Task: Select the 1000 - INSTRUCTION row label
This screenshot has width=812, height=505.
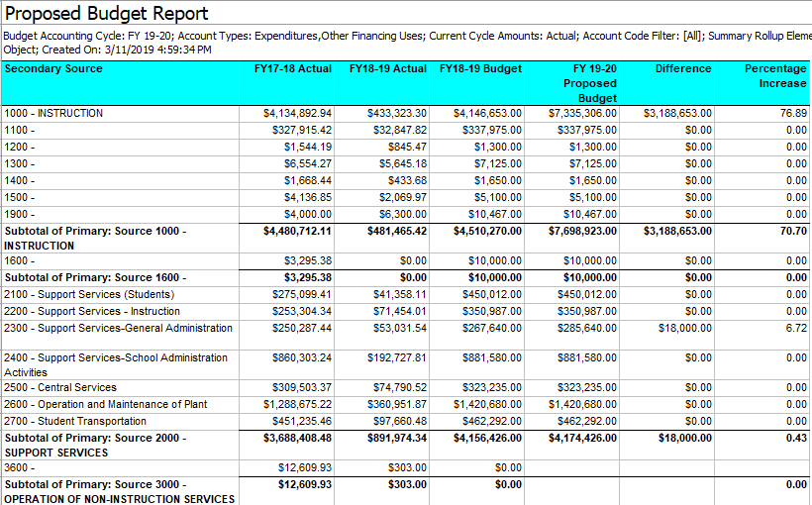Action: [53, 114]
